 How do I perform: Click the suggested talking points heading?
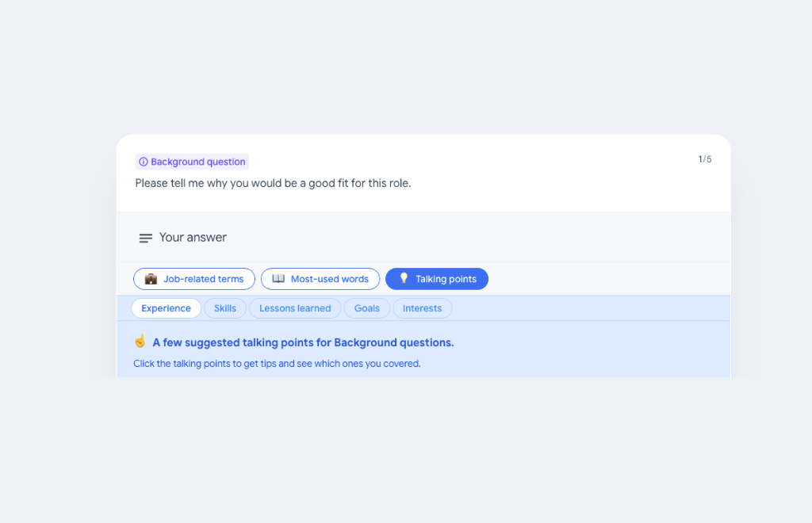point(303,343)
